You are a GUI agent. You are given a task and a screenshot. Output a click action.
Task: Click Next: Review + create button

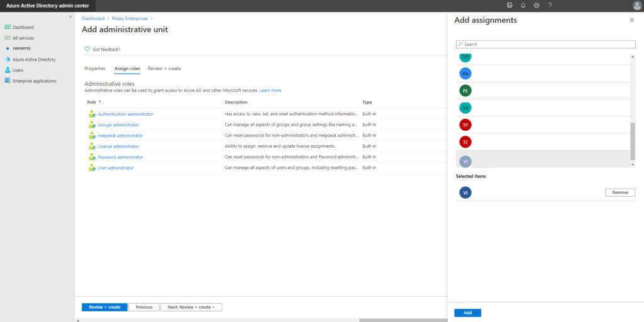[x=191, y=307]
